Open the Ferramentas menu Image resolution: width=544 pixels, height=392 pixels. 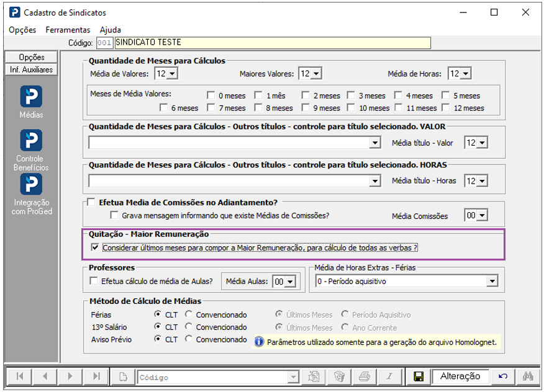[x=68, y=30]
